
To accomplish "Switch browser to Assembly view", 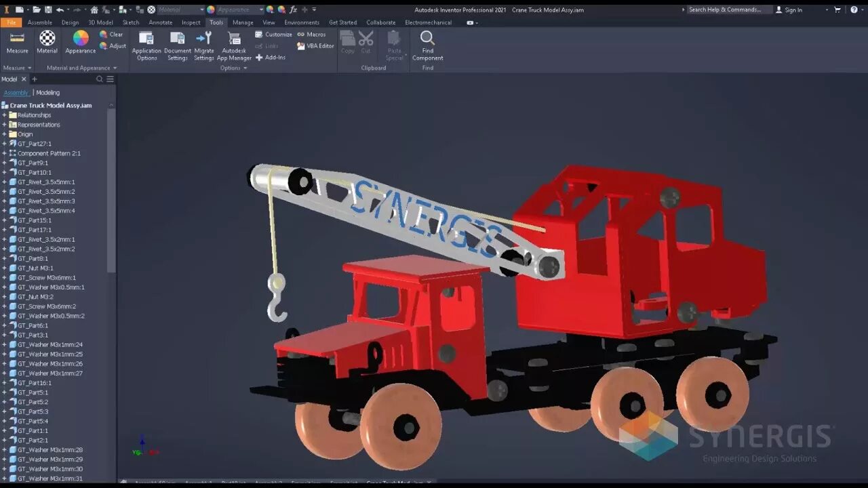I will coord(16,93).
